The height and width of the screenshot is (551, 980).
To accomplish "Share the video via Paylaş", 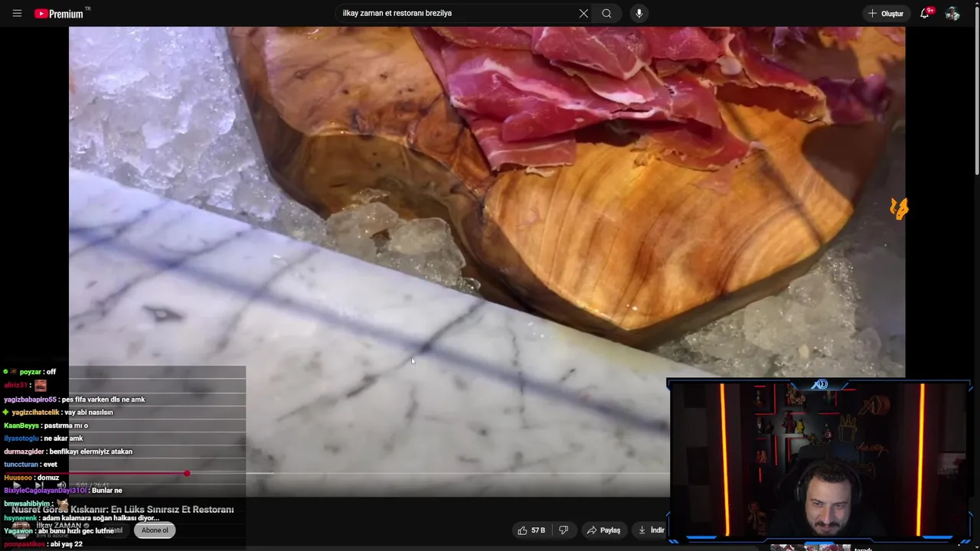I will click(x=603, y=530).
